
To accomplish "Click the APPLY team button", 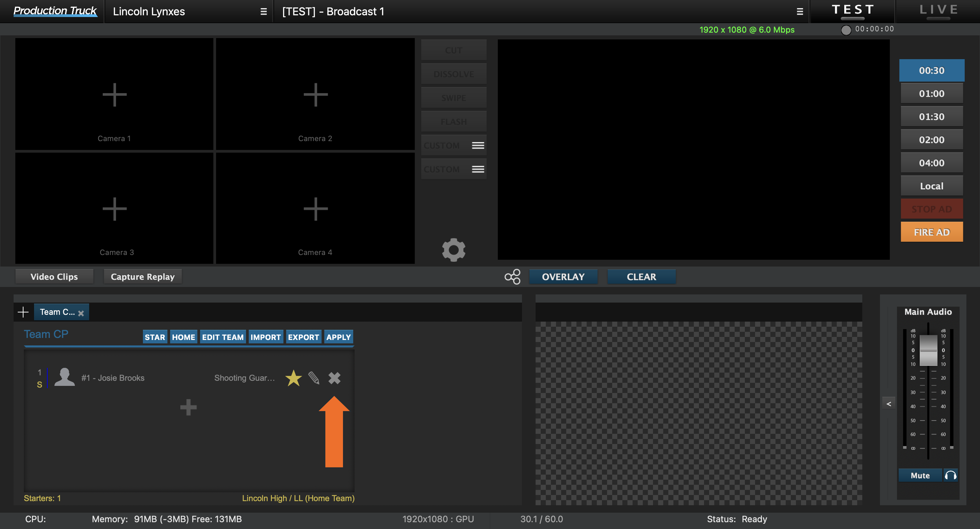I will (x=338, y=337).
